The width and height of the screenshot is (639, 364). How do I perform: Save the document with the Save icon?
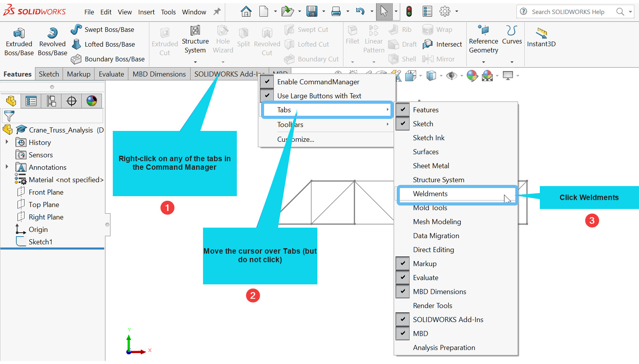point(312,12)
